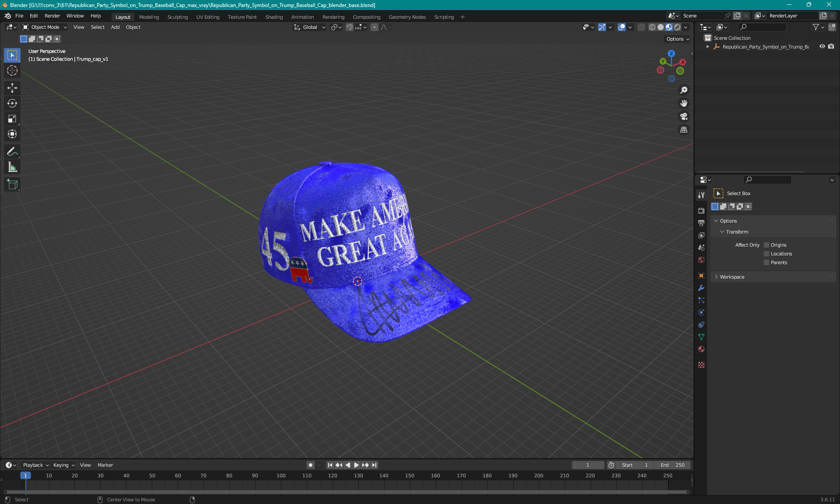This screenshot has width=840, height=504.
Task: Activate the Select Box tool in toolbar
Action: click(12, 55)
